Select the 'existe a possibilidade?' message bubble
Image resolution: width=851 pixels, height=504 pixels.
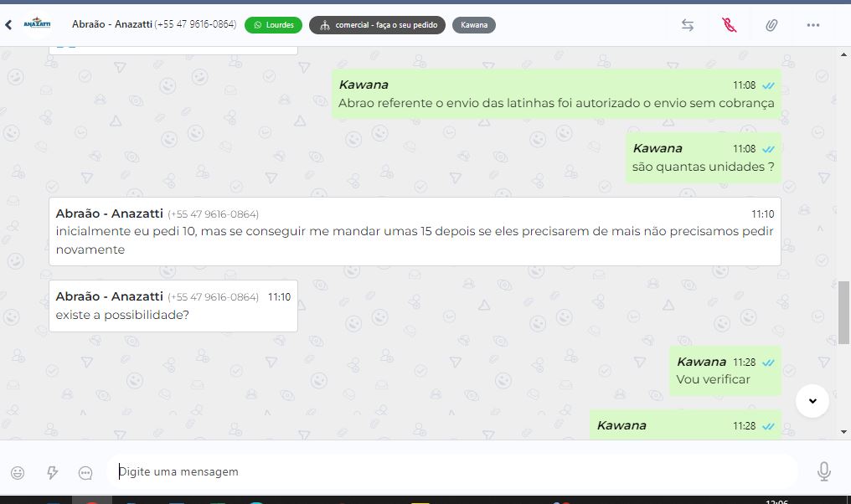coord(173,306)
